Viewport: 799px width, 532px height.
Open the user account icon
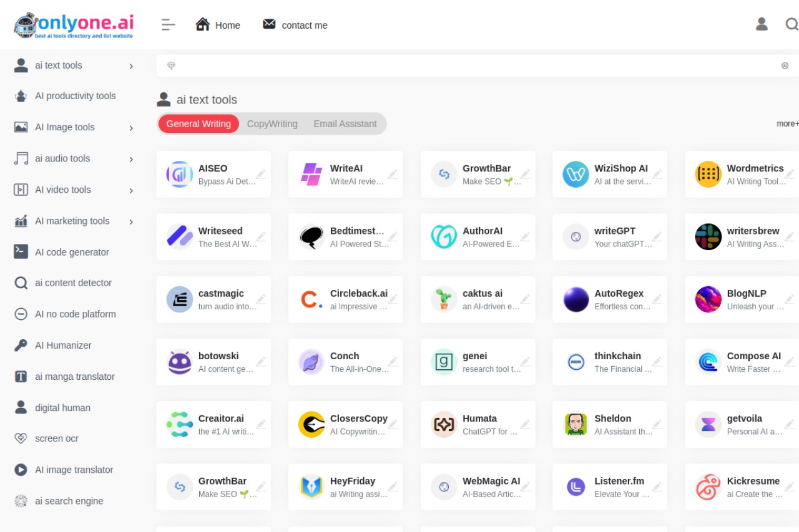(762, 24)
